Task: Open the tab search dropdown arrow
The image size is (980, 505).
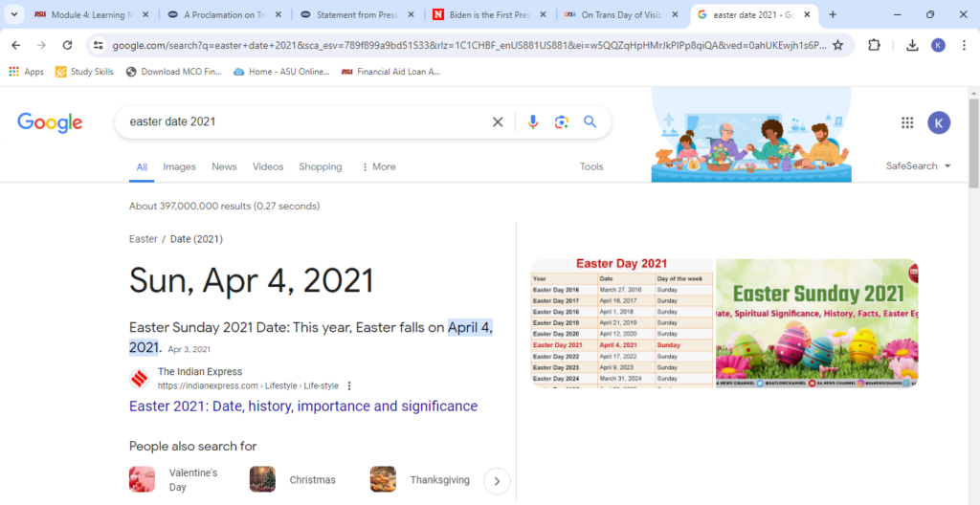Action: [13, 14]
